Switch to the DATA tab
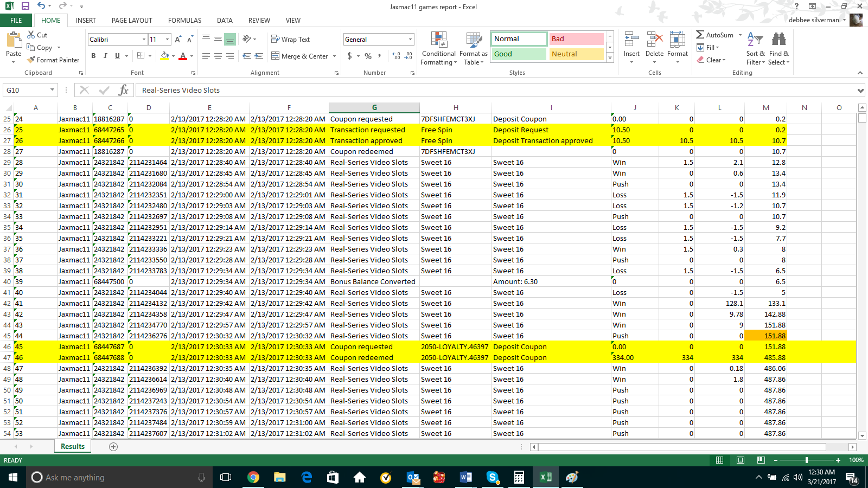 225,20
